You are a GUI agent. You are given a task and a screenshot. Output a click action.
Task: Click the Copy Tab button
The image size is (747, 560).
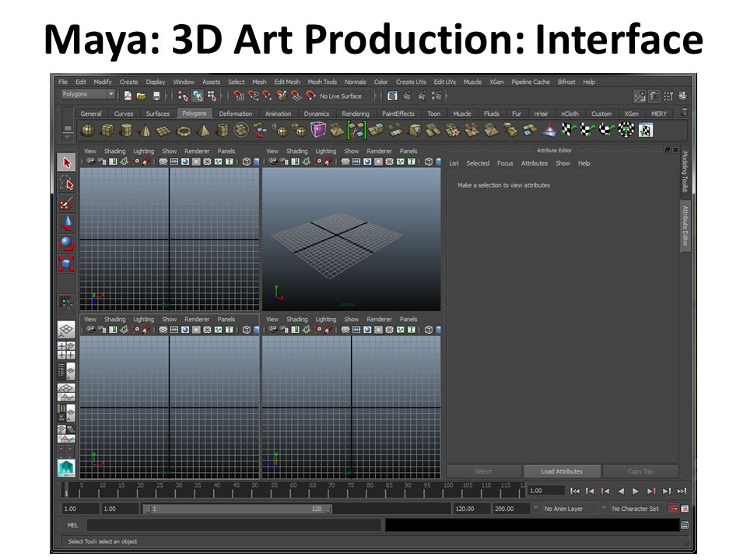[640, 471]
